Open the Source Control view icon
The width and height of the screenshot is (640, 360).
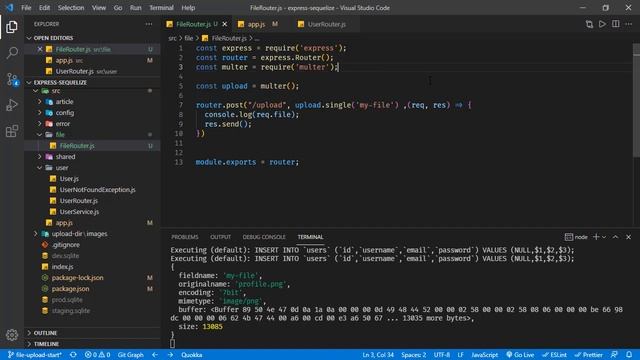pos(12,79)
